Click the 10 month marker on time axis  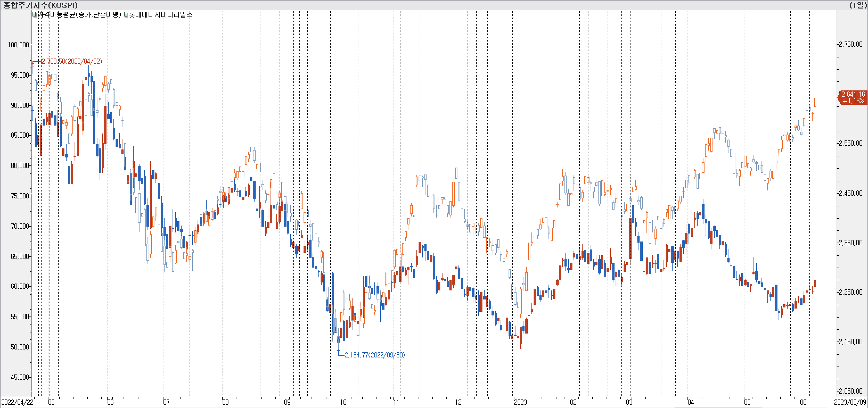343,402
